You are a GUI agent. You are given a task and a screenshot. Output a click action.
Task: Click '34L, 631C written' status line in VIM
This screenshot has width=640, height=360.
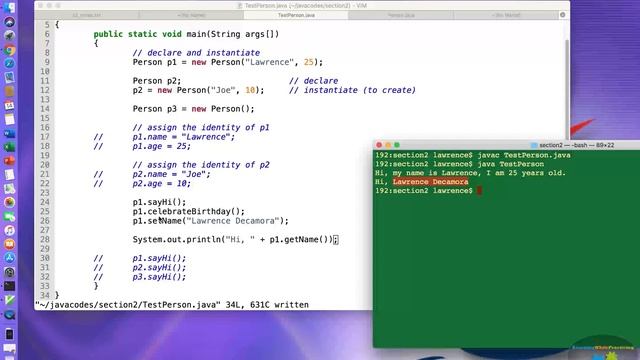pos(267,305)
